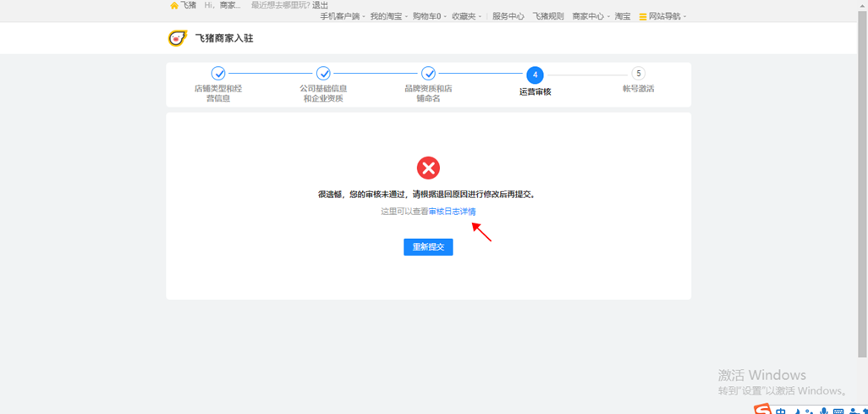Expand the 收藏夹 dropdown
The width and height of the screenshot is (868, 414).
coord(467,17)
